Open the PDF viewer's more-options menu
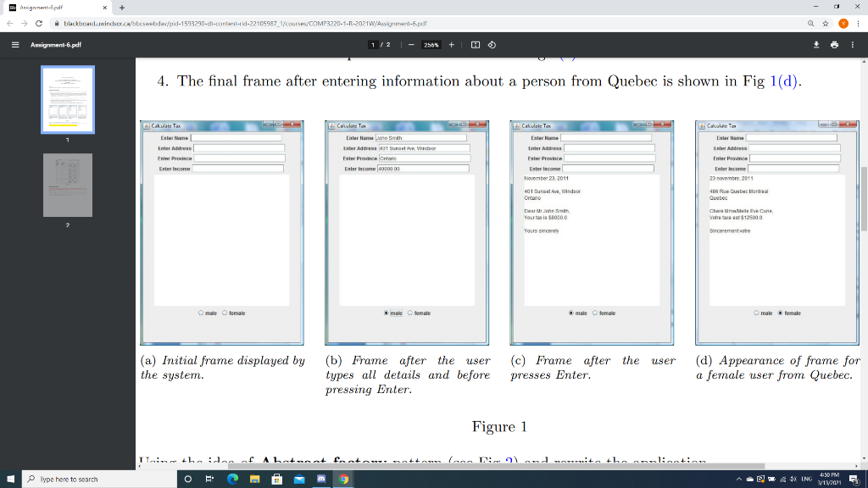868x488 pixels. 853,45
